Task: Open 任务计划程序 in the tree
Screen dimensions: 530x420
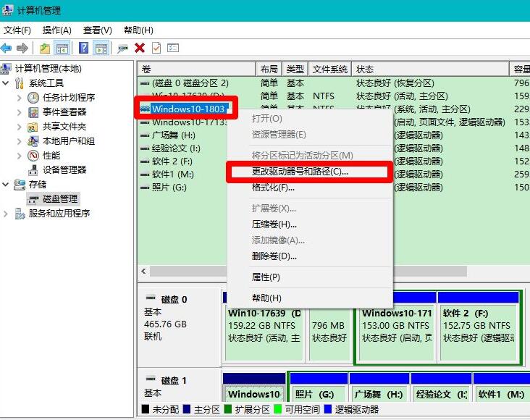Action: [68, 98]
